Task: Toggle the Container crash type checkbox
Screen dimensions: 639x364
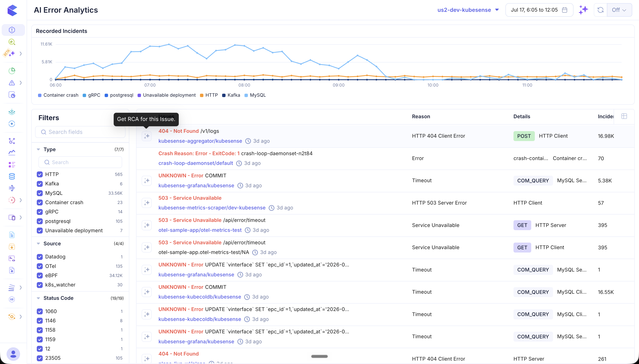Action: (x=40, y=202)
